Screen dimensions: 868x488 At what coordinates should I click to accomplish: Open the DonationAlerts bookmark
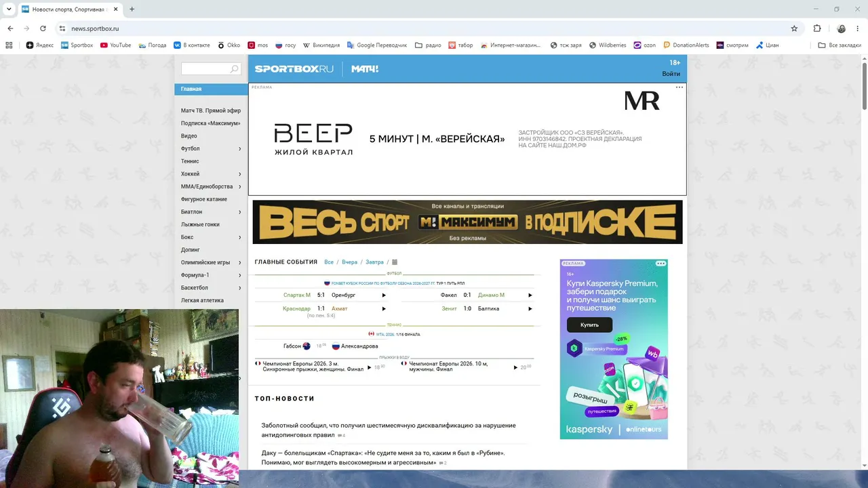pyautogui.click(x=686, y=45)
